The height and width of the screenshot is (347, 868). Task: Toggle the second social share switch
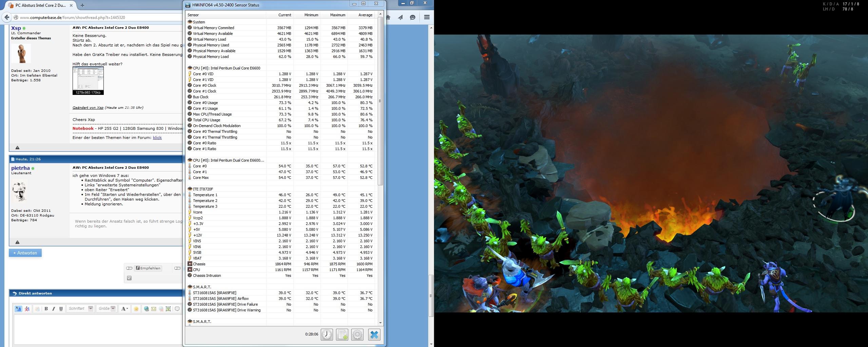coord(177,268)
